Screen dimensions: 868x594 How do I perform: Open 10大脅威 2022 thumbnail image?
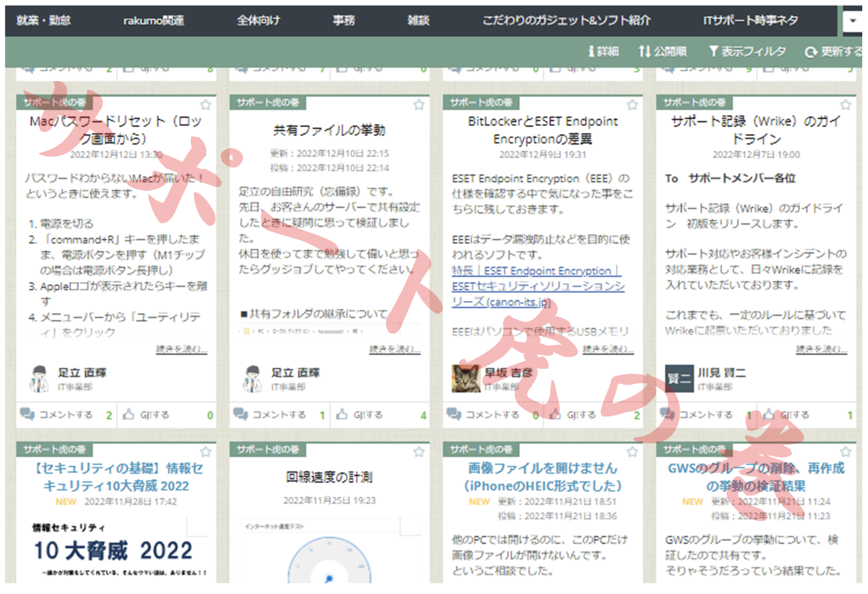(120, 549)
